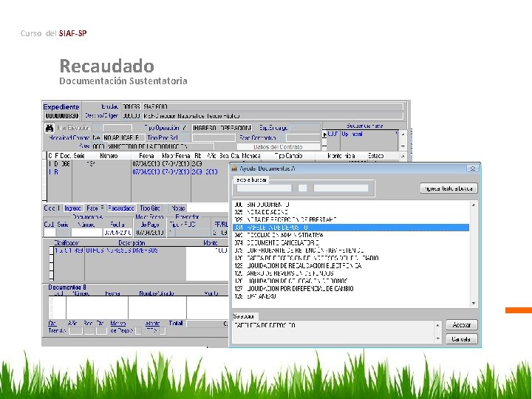Click the Tipo Cambio column header
The height and width of the screenshot is (399, 532).
288,156
